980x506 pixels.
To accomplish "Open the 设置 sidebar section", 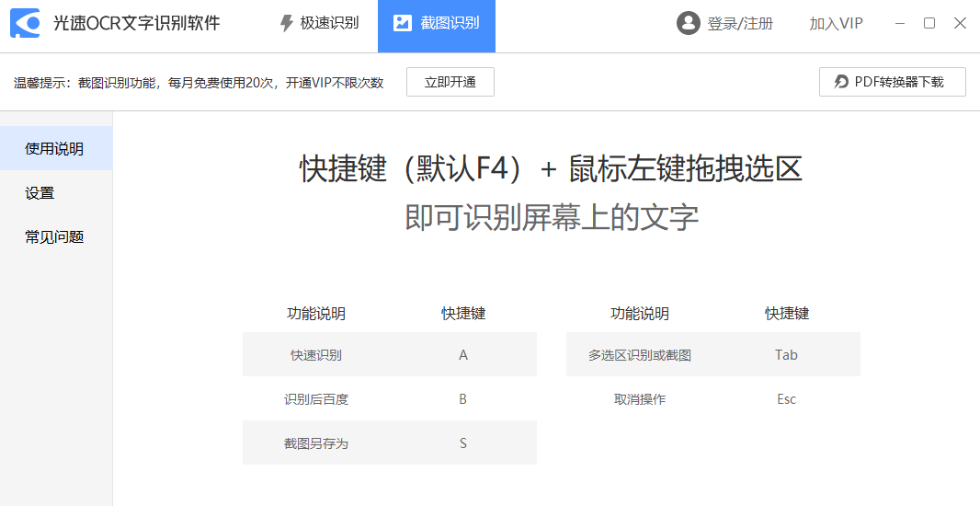I will click(56, 192).
